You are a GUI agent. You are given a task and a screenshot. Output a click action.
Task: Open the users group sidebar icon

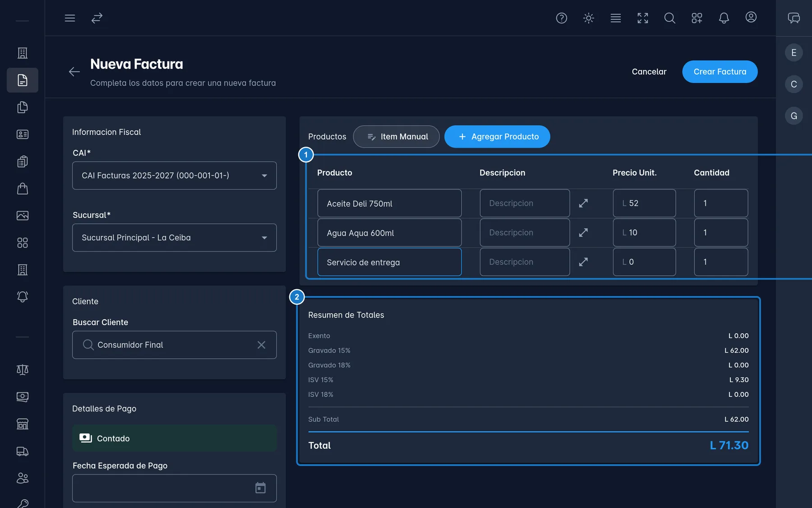23,478
